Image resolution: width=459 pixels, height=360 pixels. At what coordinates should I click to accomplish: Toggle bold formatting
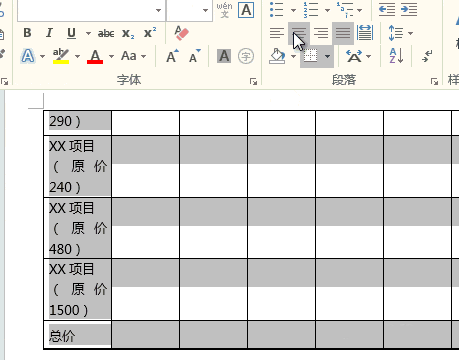[27, 33]
